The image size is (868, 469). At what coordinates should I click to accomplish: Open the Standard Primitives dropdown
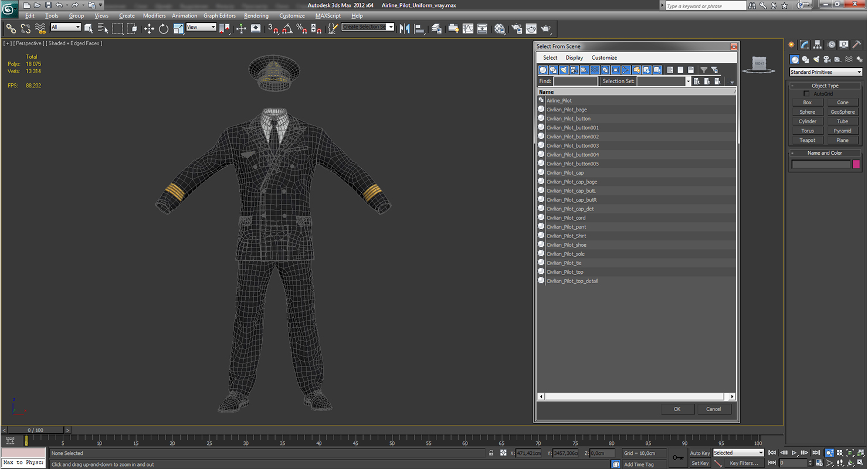click(826, 72)
